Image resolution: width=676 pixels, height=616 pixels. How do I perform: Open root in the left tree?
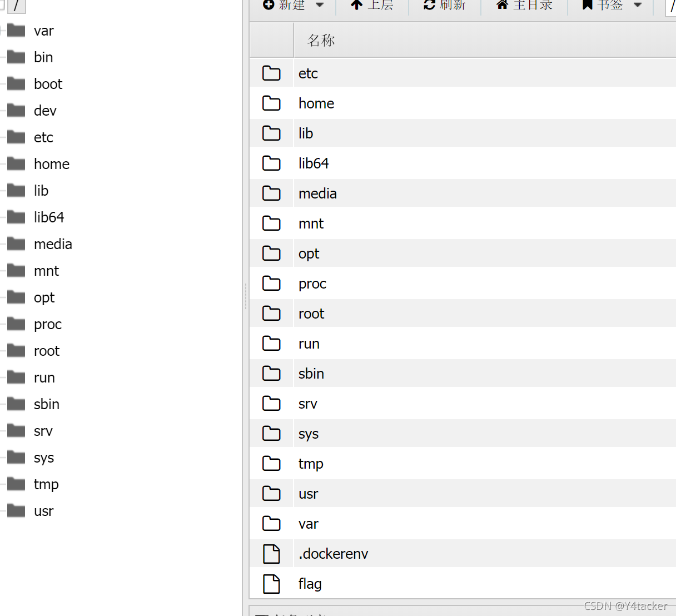[47, 351]
